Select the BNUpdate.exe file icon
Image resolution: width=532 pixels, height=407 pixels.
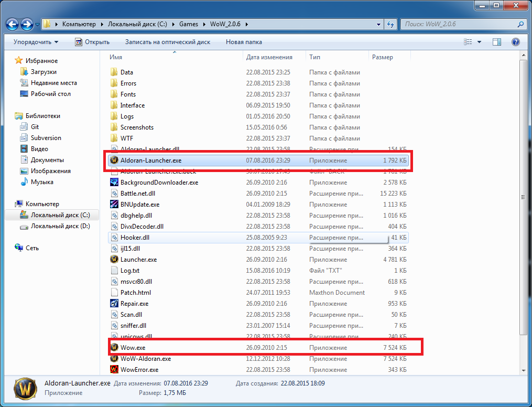(114, 205)
